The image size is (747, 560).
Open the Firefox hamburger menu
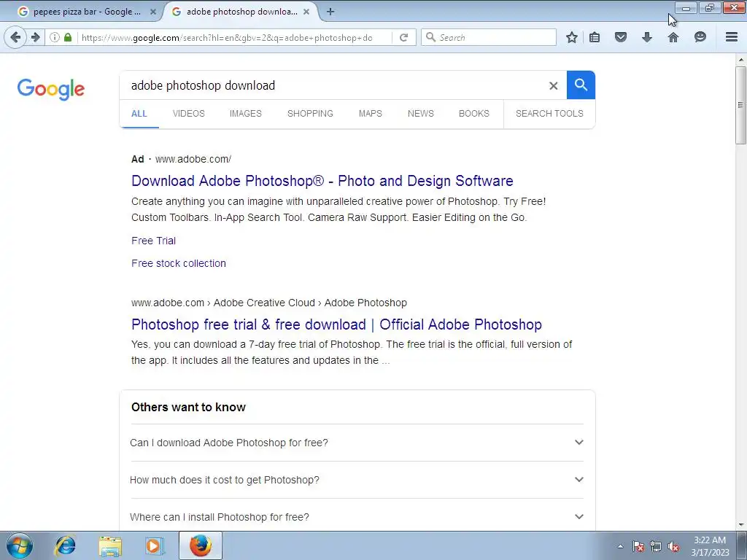732,37
